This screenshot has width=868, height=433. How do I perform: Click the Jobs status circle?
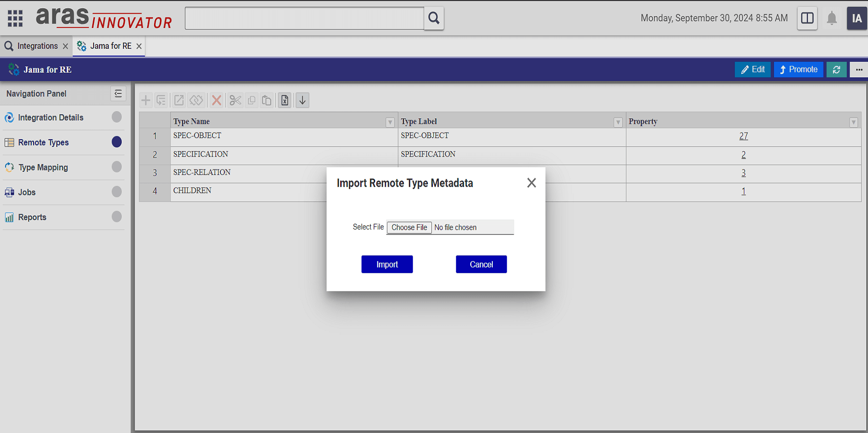[x=117, y=192]
